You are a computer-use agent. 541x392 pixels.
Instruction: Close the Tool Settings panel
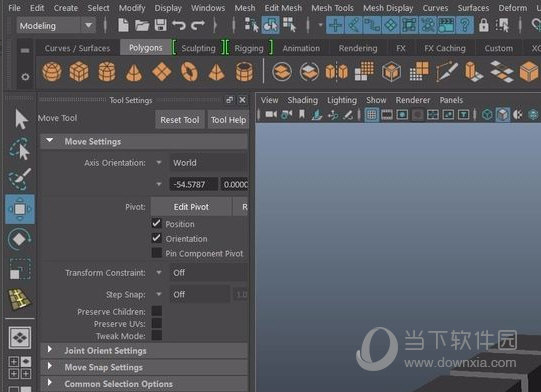(243, 100)
